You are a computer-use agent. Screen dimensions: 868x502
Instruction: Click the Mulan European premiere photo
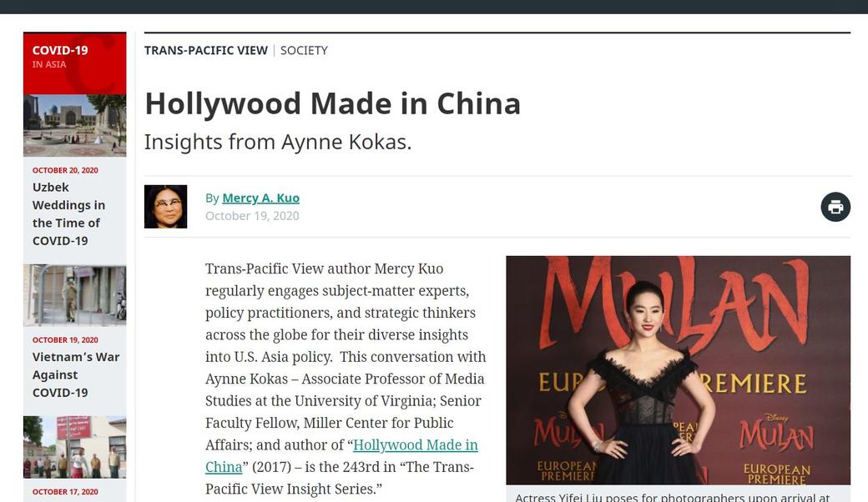[x=678, y=369]
